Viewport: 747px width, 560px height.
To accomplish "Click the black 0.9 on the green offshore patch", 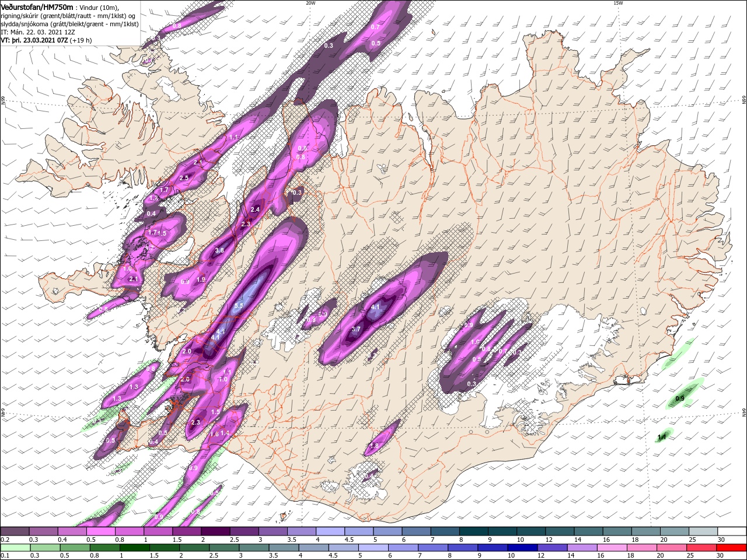I will 680,399.
